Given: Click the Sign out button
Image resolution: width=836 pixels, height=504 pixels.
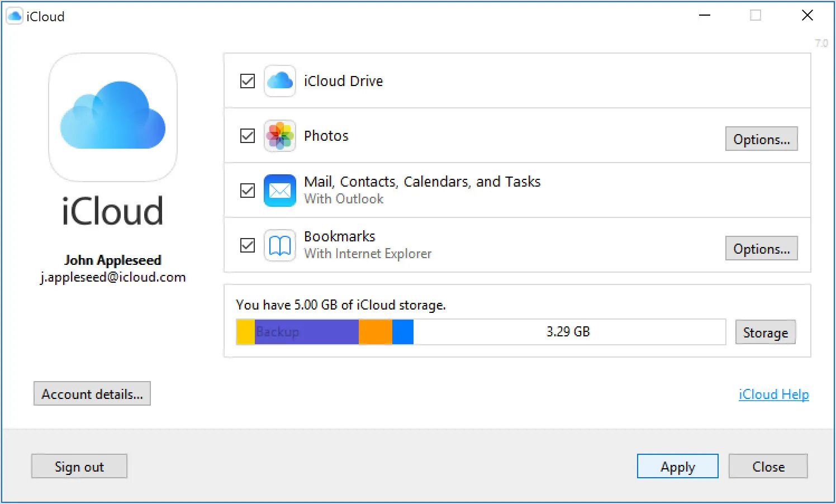Looking at the screenshot, I should 79,467.
